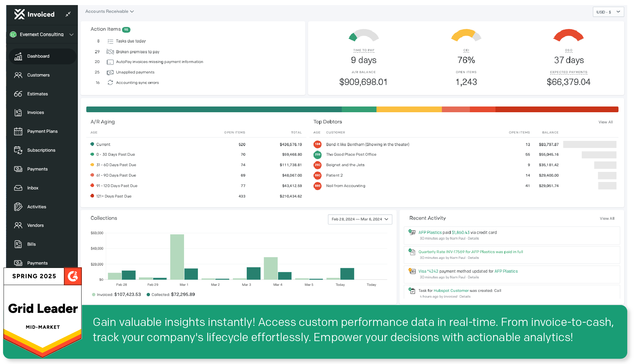The image size is (634, 364).
Task: Click the Hubspot Customer link
Action: 451,291
